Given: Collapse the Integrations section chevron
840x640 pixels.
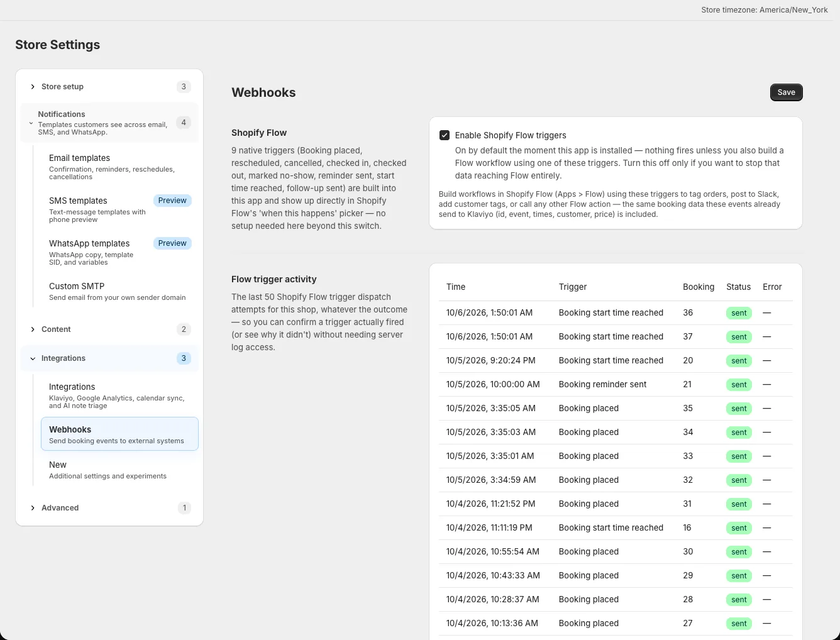Looking at the screenshot, I should click(33, 358).
